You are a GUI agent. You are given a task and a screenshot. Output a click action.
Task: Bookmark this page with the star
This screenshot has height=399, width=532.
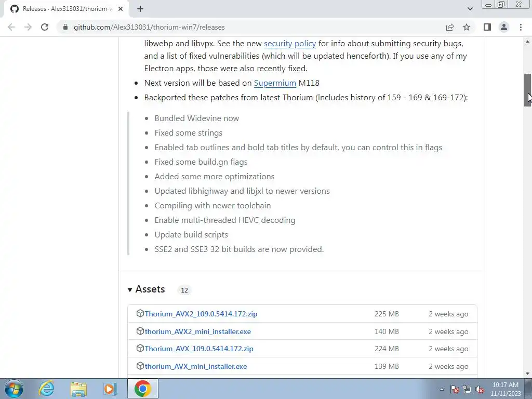tap(467, 27)
